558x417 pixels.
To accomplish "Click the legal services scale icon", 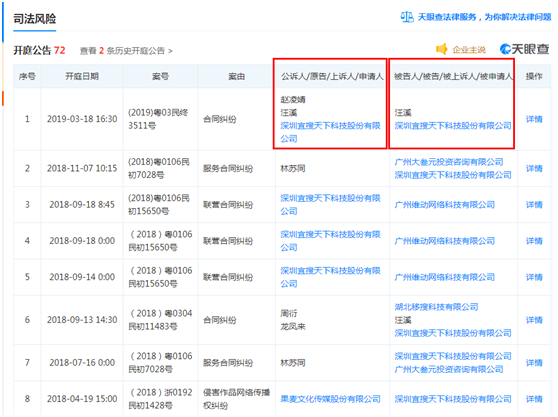I will [x=407, y=17].
